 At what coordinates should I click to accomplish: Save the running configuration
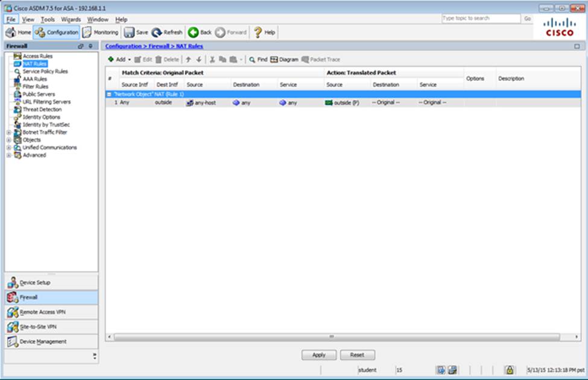click(136, 33)
